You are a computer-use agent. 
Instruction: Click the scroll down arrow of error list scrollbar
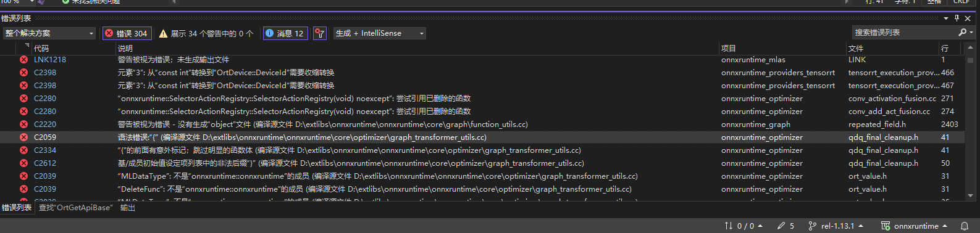tap(971, 195)
